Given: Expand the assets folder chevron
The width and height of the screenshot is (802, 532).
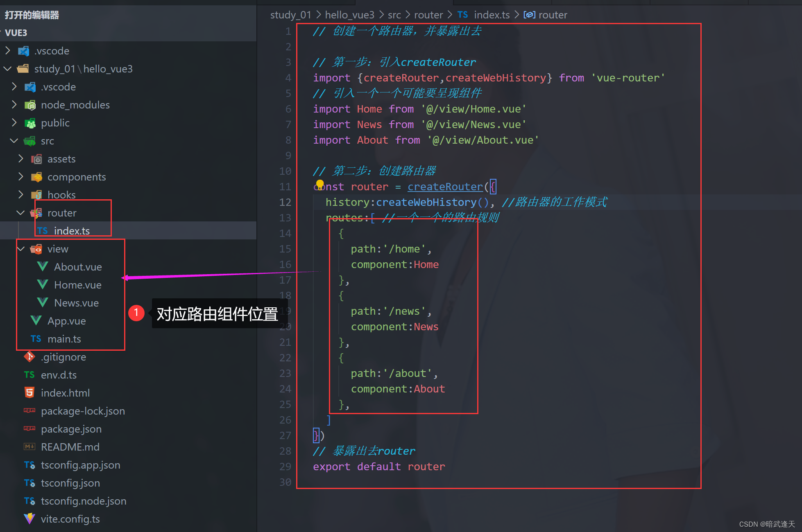Looking at the screenshot, I should 21,159.
